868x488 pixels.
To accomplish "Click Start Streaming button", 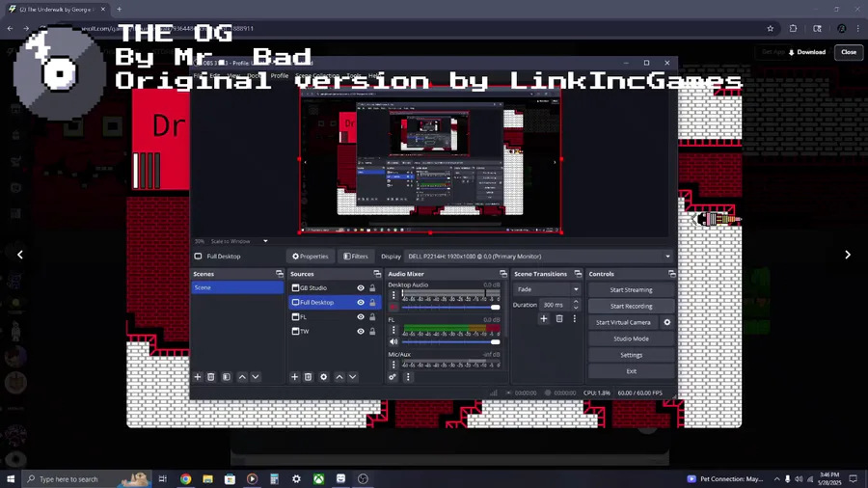I will [631, 290].
